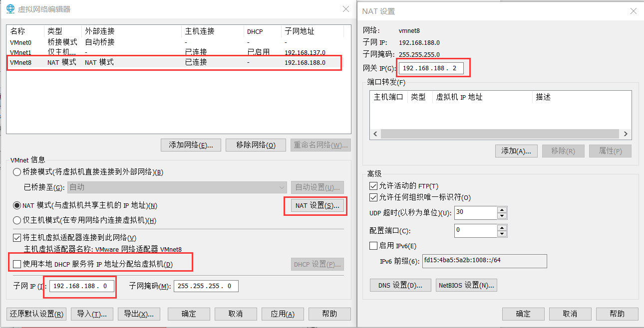Increase the 配置端口 value with up arrow
This screenshot has width=644, height=328.
(502, 228)
